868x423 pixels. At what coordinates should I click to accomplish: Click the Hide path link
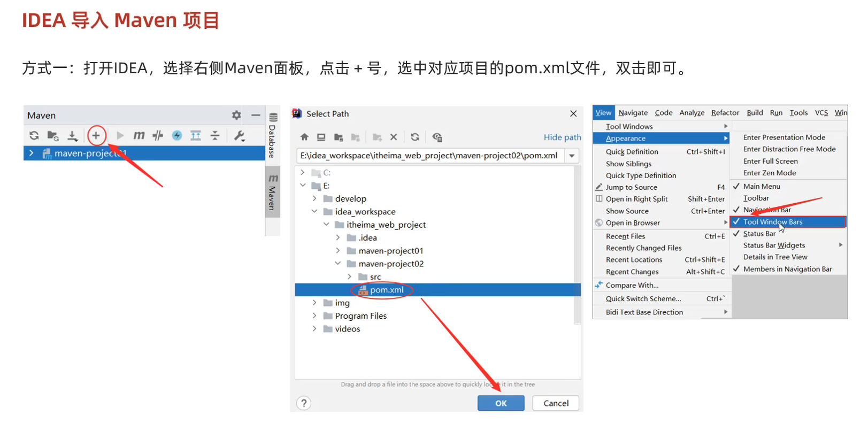pos(562,137)
